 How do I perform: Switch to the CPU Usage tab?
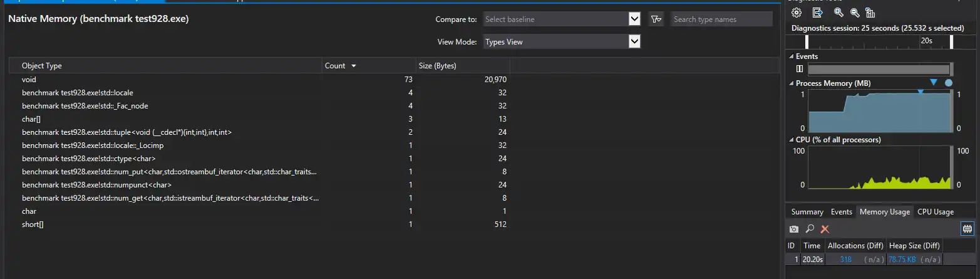pyautogui.click(x=935, y=212)
